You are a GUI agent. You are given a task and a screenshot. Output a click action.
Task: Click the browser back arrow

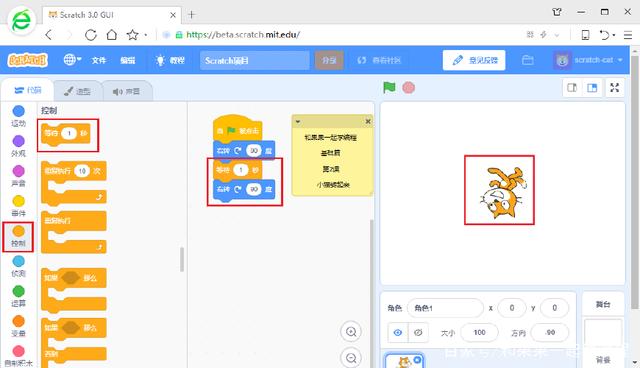(x=49, y=35)
